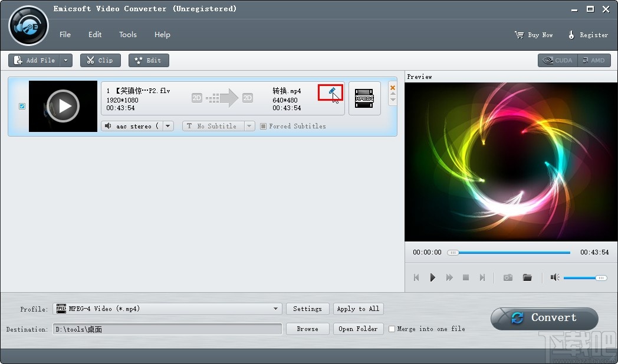Click the output file name 转换.mp4
This screenshot has height=364, width=618.
click(287, 91)
